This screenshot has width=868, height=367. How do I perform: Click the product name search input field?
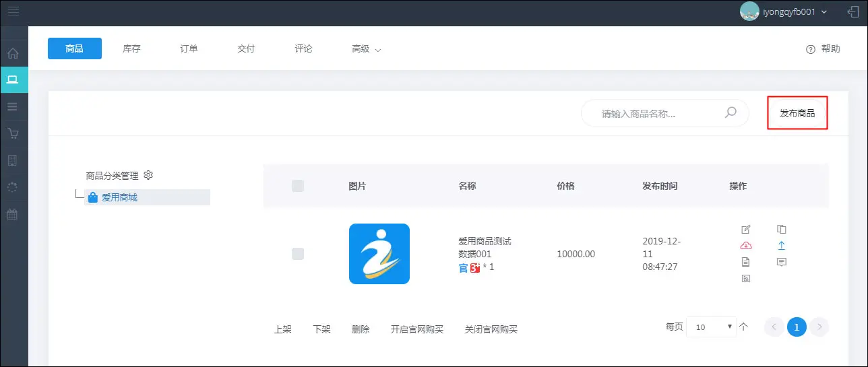click(x=657, y=114)
